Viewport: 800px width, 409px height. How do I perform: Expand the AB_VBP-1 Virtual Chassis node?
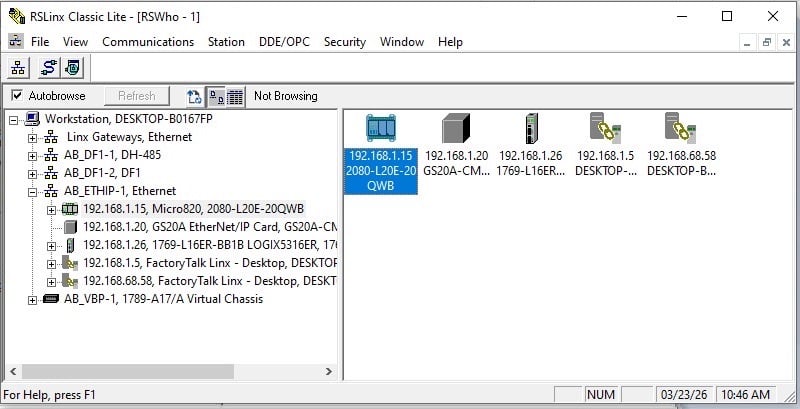coord(33,301)
